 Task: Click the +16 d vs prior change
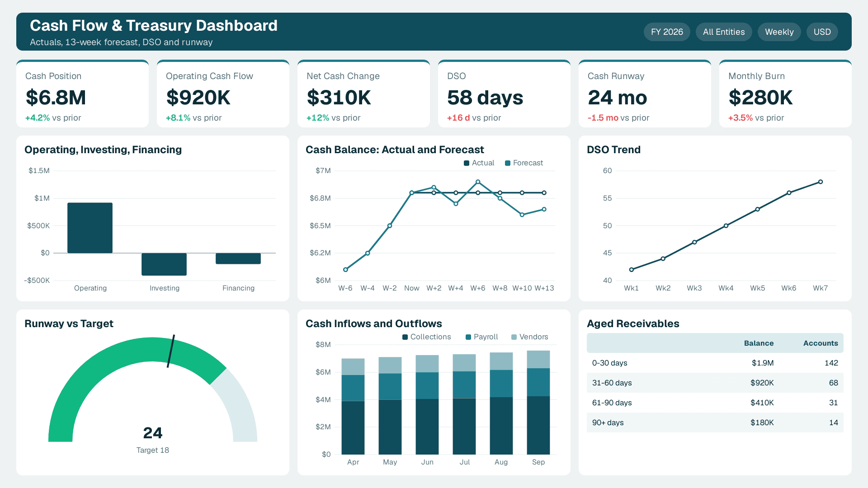point(474,118)
